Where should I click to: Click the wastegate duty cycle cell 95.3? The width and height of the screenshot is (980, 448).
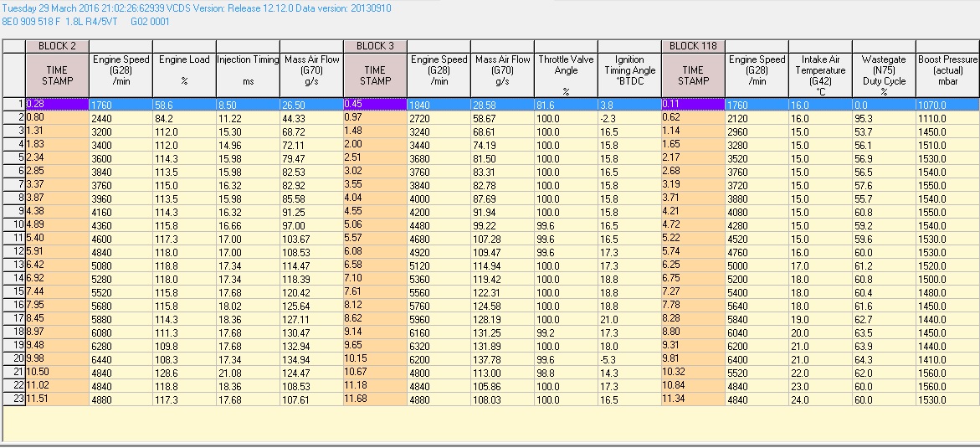pos(884,118)
